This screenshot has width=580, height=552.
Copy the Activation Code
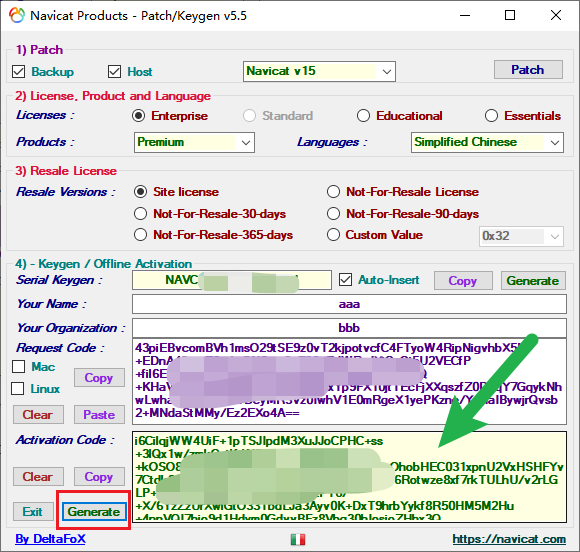99,477
